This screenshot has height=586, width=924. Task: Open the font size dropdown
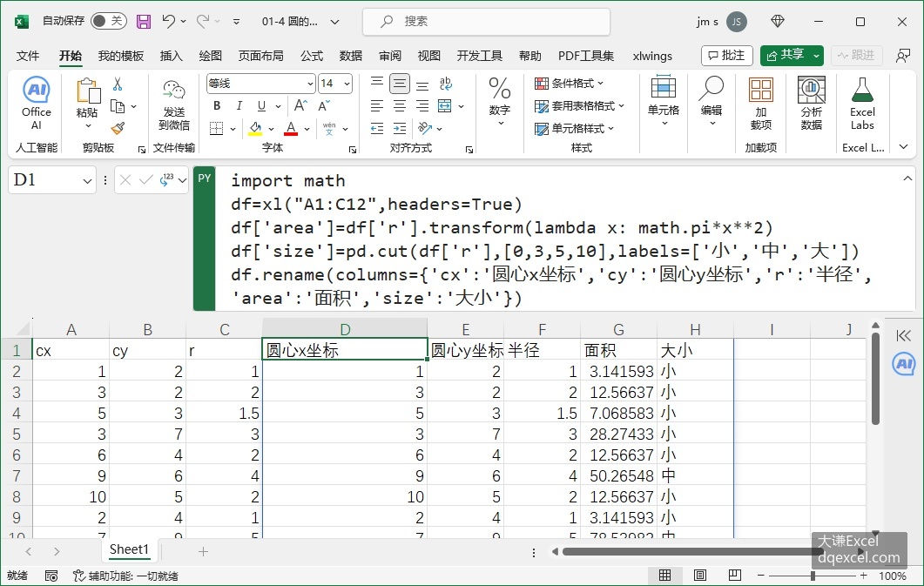pos(347,84)
